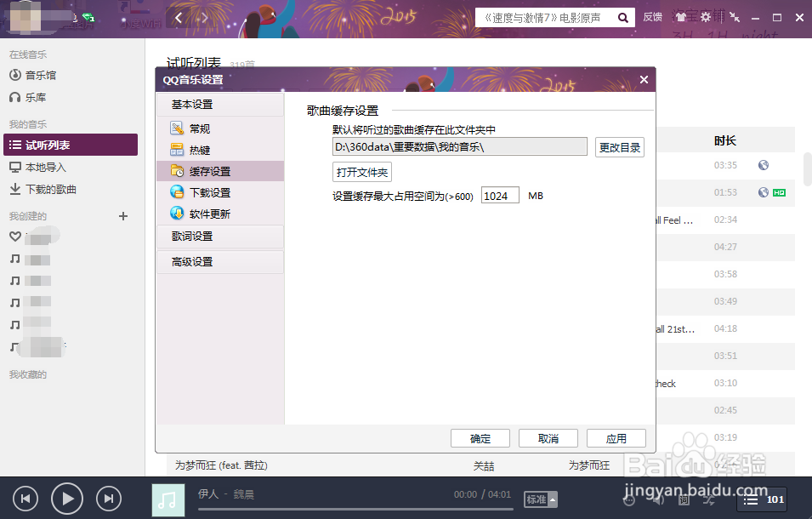Expand the 歌词设置 section
This screenshot has height=519, width=812.
220,237
